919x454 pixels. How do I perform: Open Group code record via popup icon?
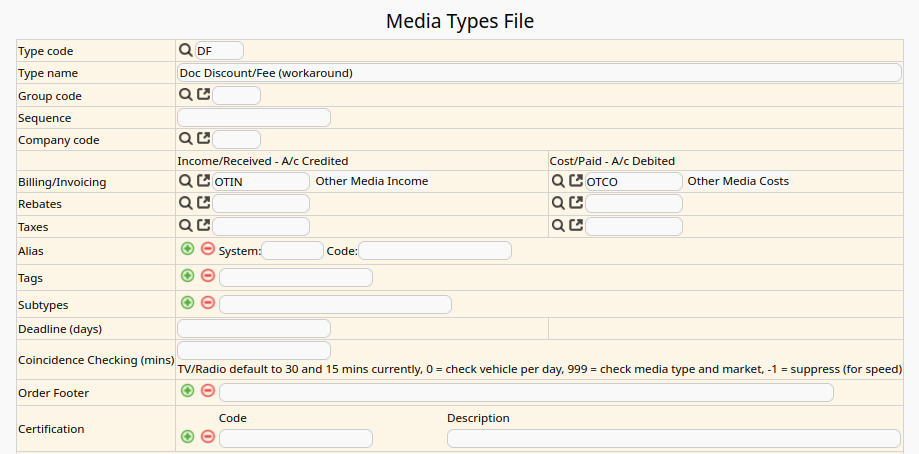(x=203, y=95)
